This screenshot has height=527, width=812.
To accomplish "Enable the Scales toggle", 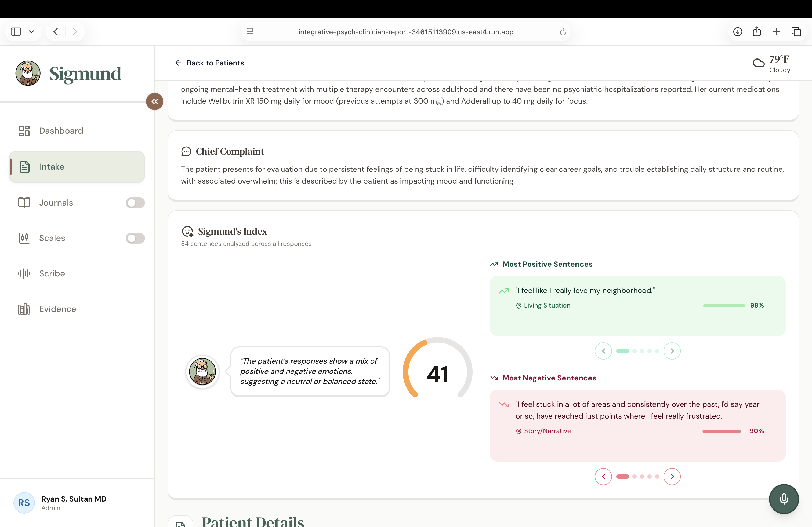I will (x=135, y=238).
